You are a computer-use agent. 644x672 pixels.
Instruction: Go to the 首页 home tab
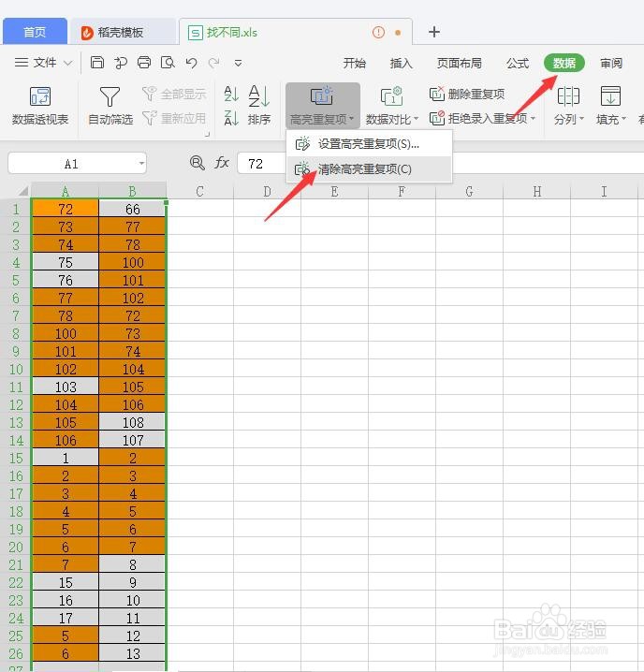pyautogui.click(x=35, y=32)
